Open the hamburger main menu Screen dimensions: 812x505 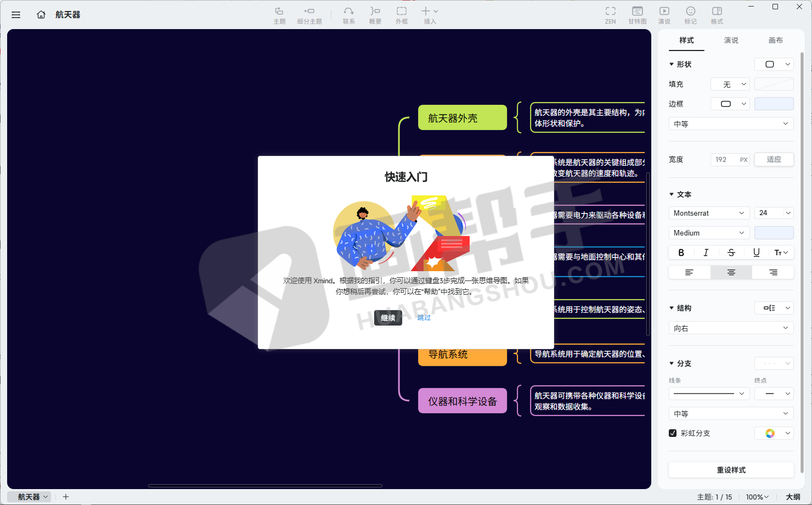tap(16, 15)
